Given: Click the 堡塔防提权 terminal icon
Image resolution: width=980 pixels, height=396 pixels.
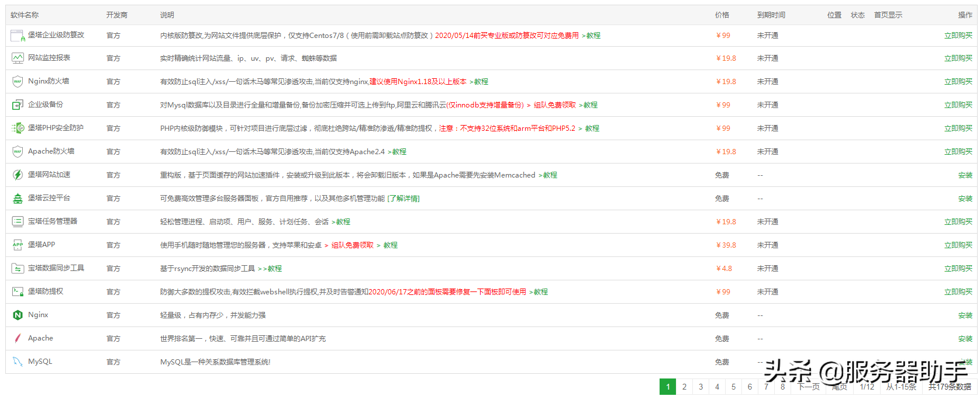Looking at the screenshot, I should pyautogui.click(x=18, y=291).
